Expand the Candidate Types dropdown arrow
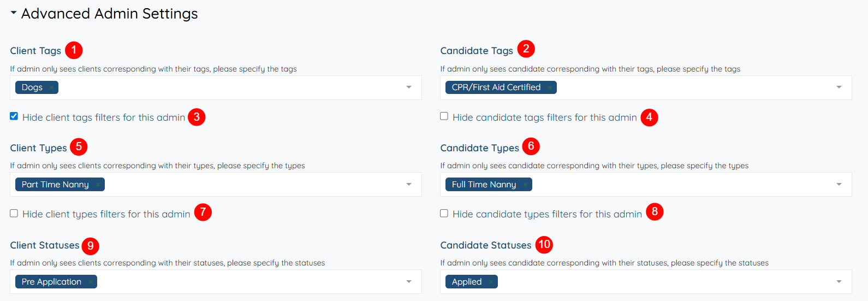 click(x=839, y=185)
